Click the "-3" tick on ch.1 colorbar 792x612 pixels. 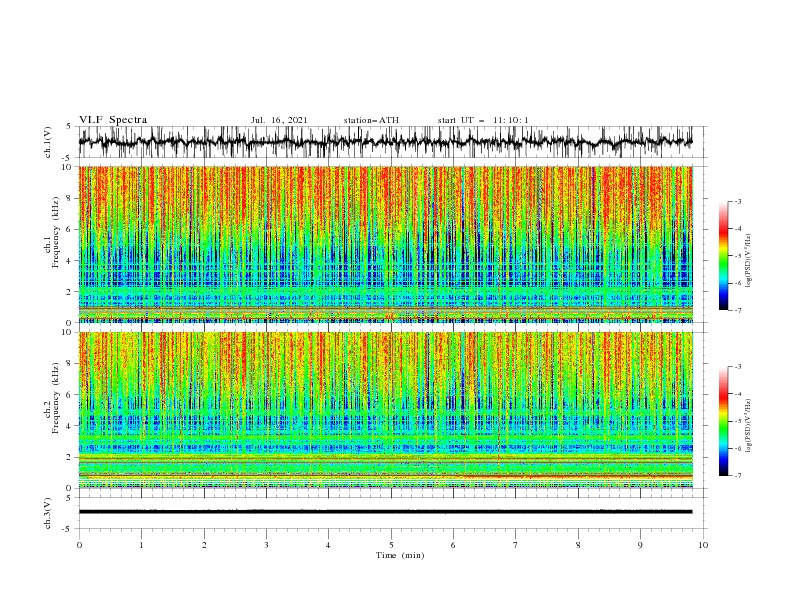point(738,201)
